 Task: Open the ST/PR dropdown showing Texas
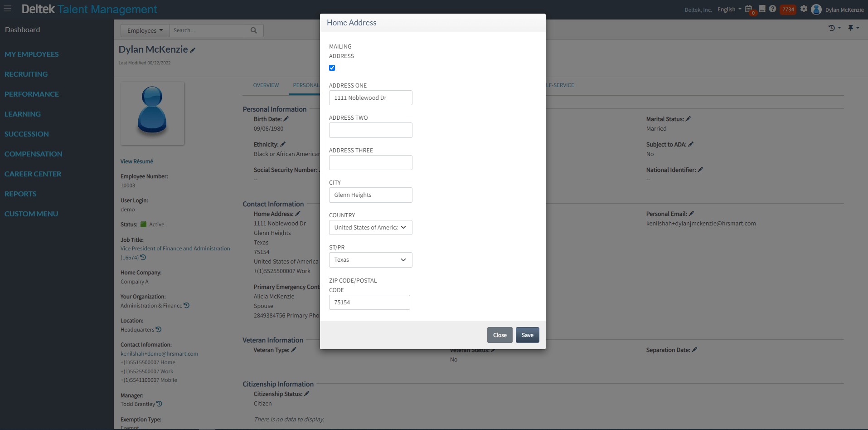pyautogui.click(x=370, y=259)
